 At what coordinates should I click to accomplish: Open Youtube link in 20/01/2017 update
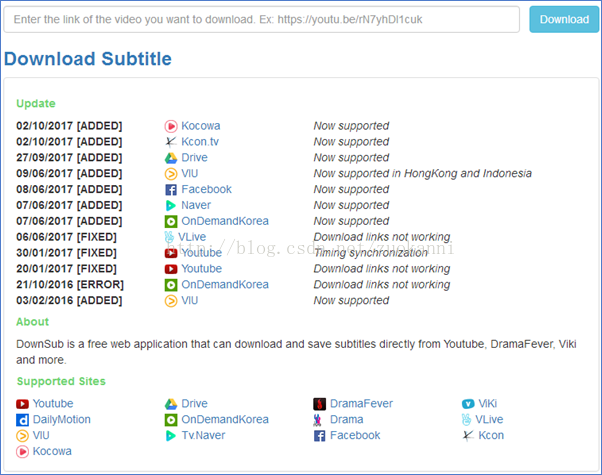(202, 269)
